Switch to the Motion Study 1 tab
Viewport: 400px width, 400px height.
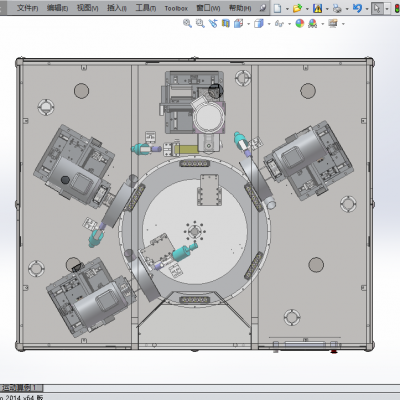[21, 388]
